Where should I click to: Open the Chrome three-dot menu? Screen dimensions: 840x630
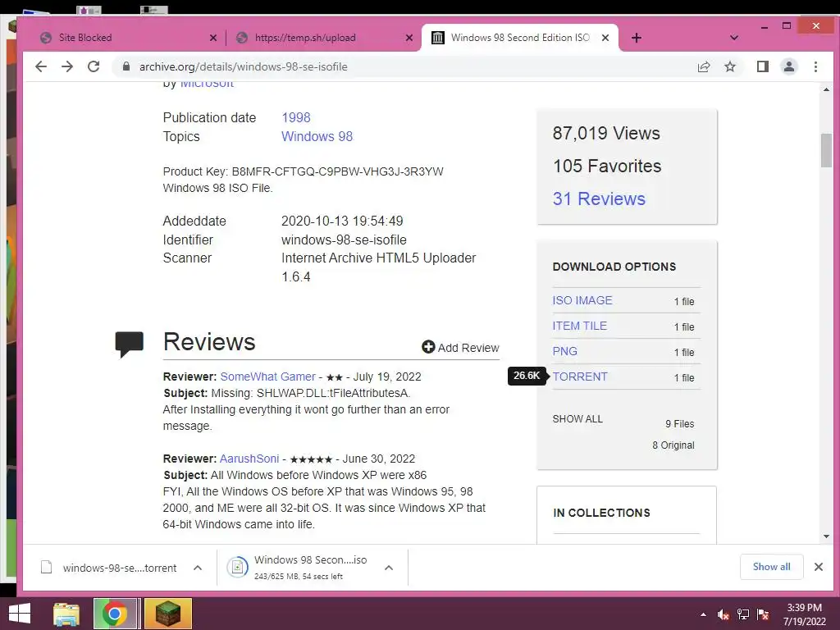click(x=815, y=66)
